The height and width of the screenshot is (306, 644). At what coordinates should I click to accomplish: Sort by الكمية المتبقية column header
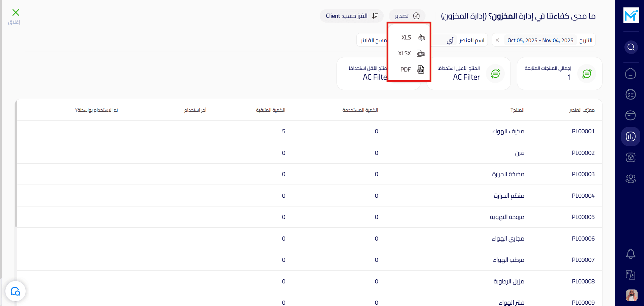270,110
